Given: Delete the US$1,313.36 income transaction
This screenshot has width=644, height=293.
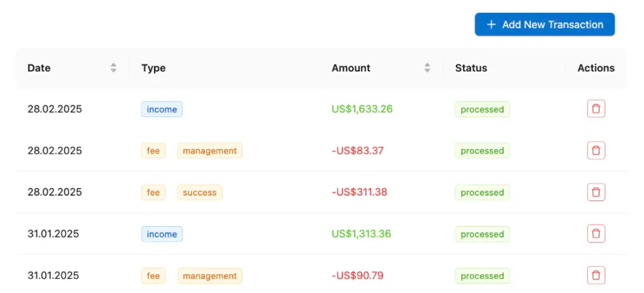Looking at the screenshot, I should 596,234.
